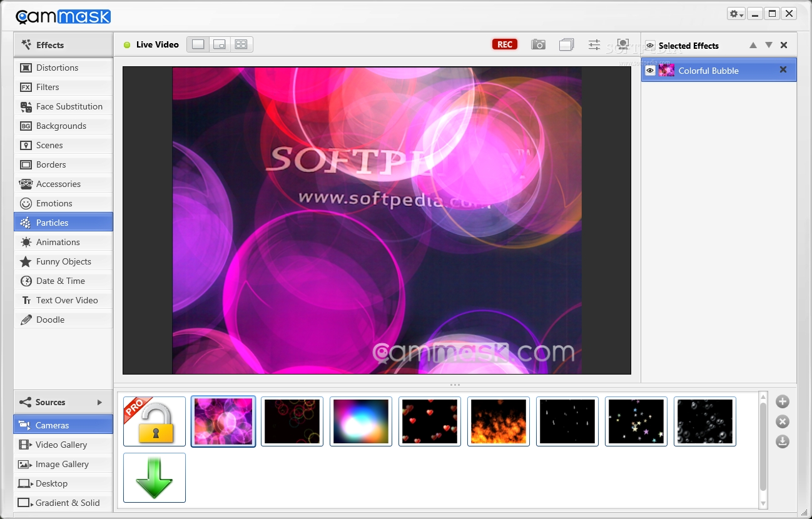Viewport: 812px width, 519px height.
Task: Click the gallery scrollbar up arrow
Action: click(x=763, y=396)
